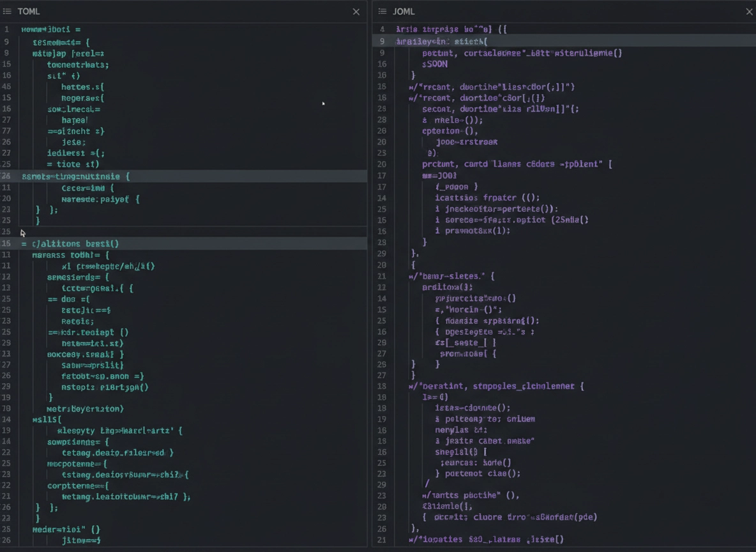Viewport: 756px width, 552px height.
Task: Open the TOML pane hamburger menu icon
Action: [x=7, y=11]
